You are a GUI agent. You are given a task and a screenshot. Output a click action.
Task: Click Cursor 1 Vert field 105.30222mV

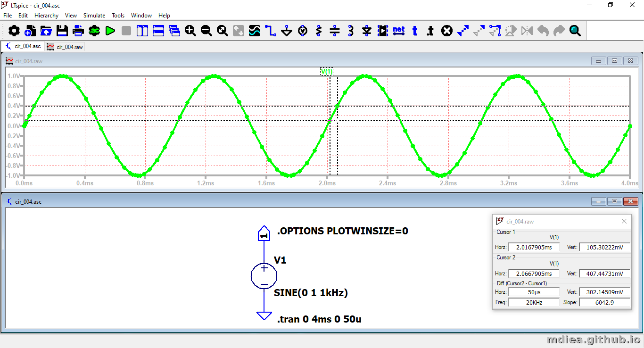pos(604,247)
